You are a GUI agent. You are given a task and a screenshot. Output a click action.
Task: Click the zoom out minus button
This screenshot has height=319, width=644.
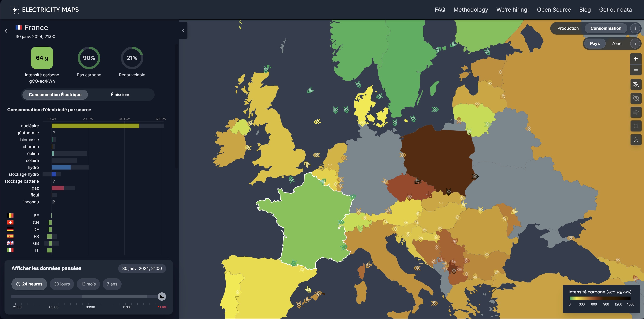(x=636, y=70)
